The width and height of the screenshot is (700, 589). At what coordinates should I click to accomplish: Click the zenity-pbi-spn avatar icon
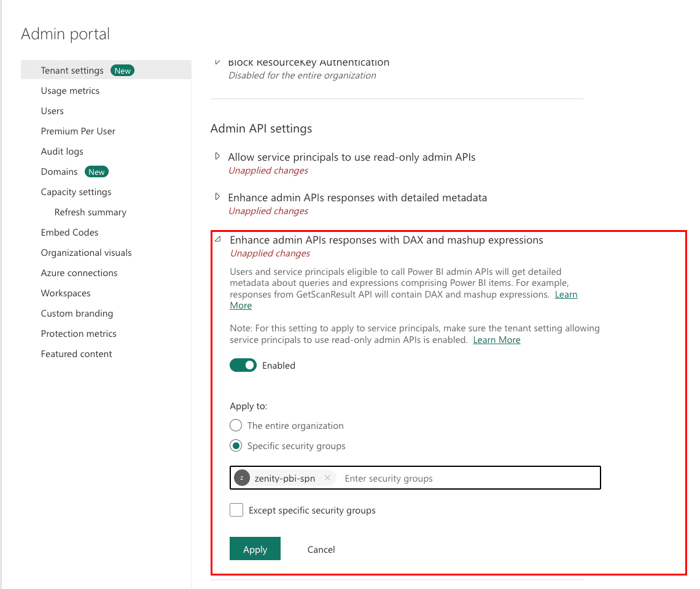point(242,478)
